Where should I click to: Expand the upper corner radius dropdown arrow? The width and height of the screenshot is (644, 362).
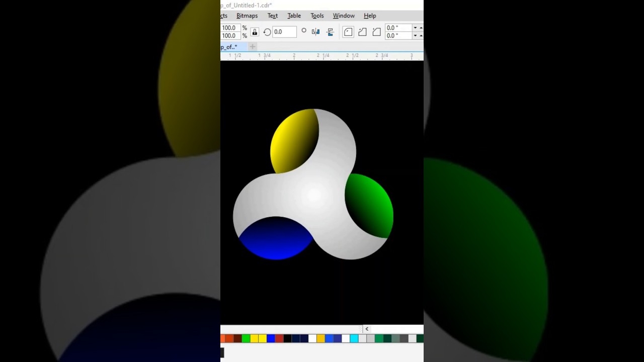click(415, 28)
